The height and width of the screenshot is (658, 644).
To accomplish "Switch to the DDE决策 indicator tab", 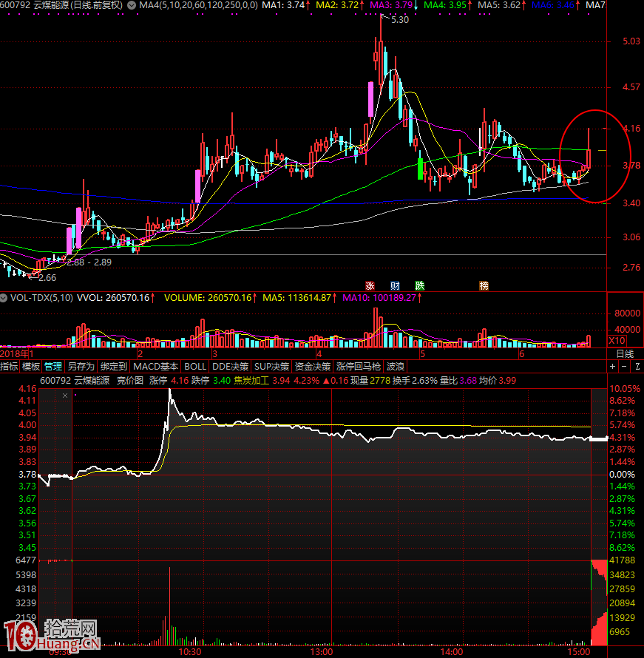I will click(231, 367).
